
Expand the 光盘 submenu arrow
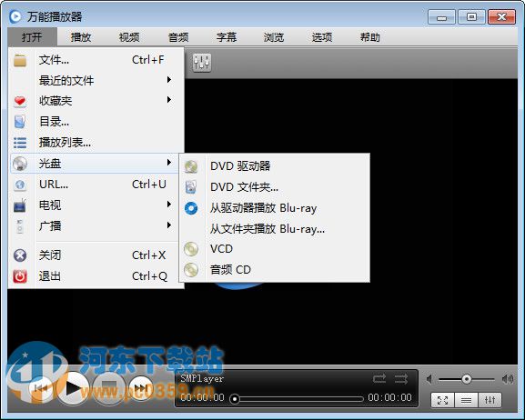(x=169, y=163)
